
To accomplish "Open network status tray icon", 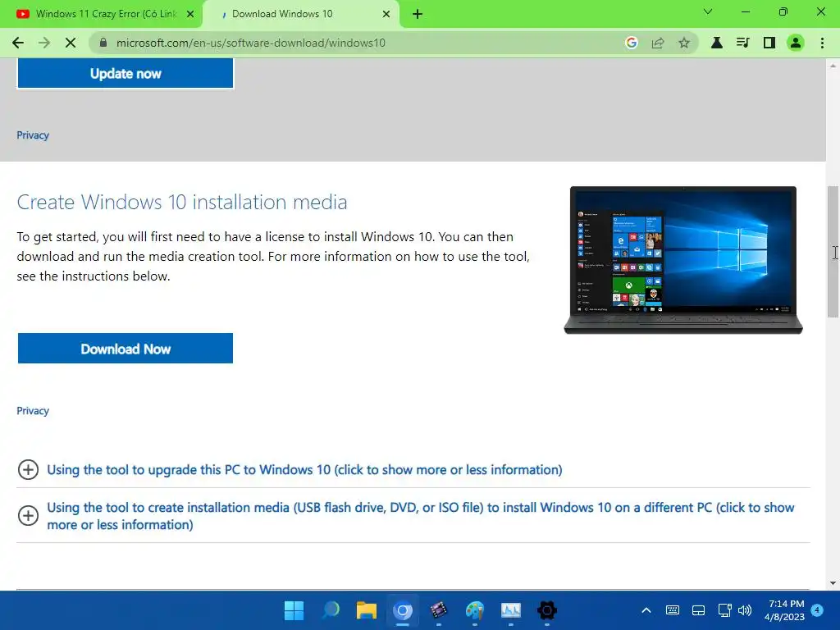I will click(725, 610).
